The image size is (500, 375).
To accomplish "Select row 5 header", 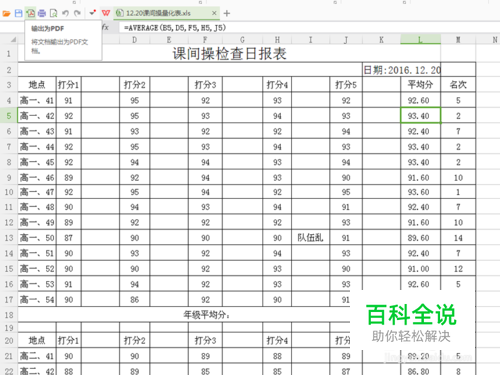I will tap(9, 116).
